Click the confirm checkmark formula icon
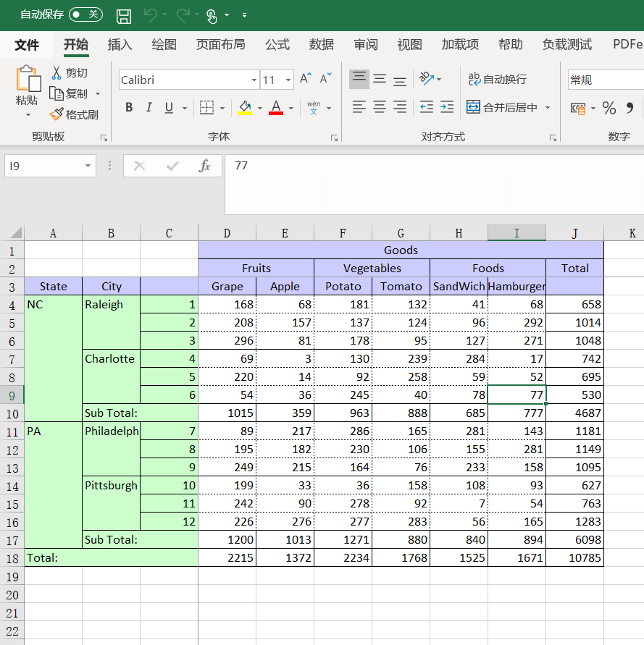 pos(172,166)
